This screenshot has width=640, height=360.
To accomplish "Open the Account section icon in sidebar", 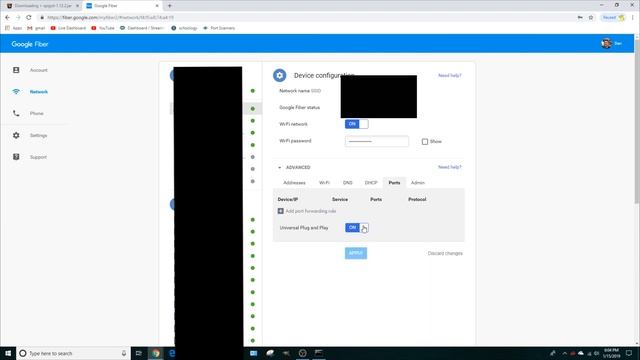I will click(x=16, y=70).
